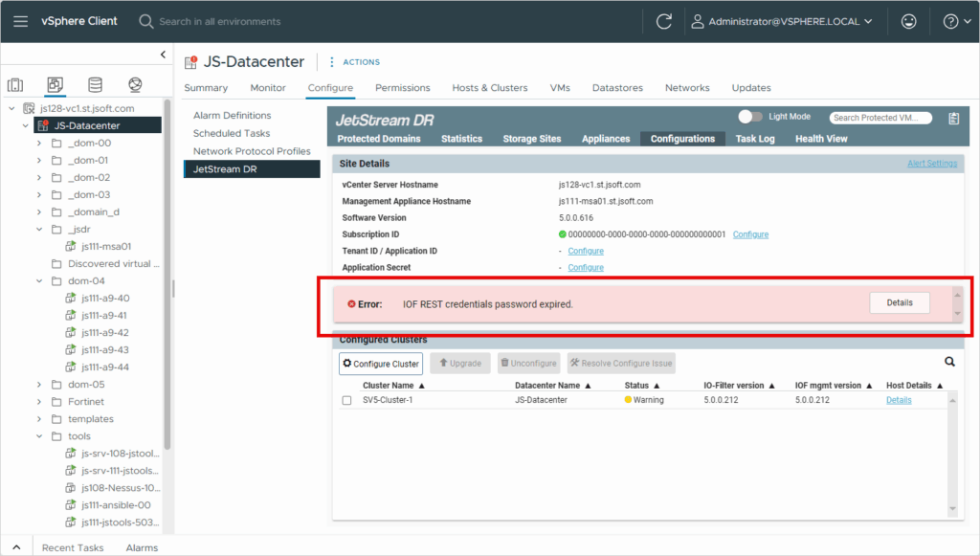Switch to VMs and Templates inventory icon

coord(55,85)
